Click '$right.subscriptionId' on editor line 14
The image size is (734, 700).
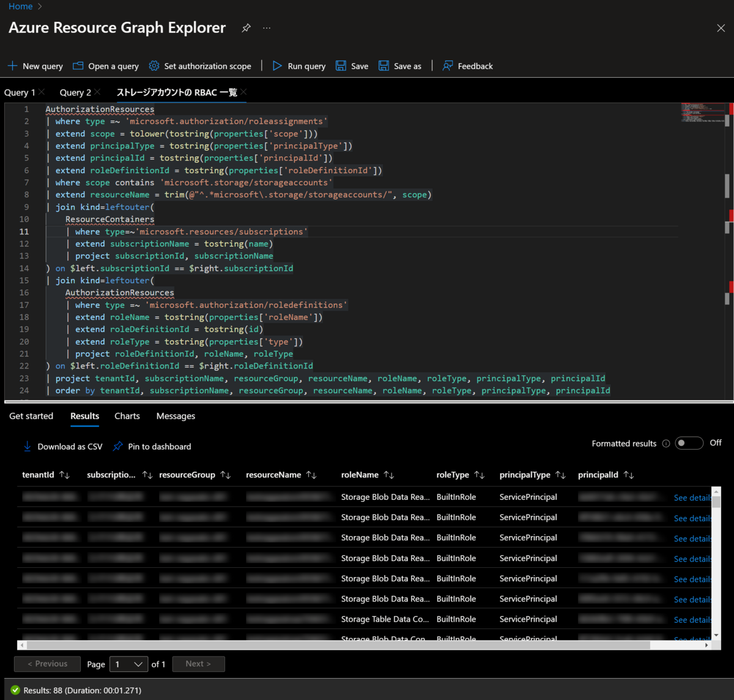click(x=241, y=268)
